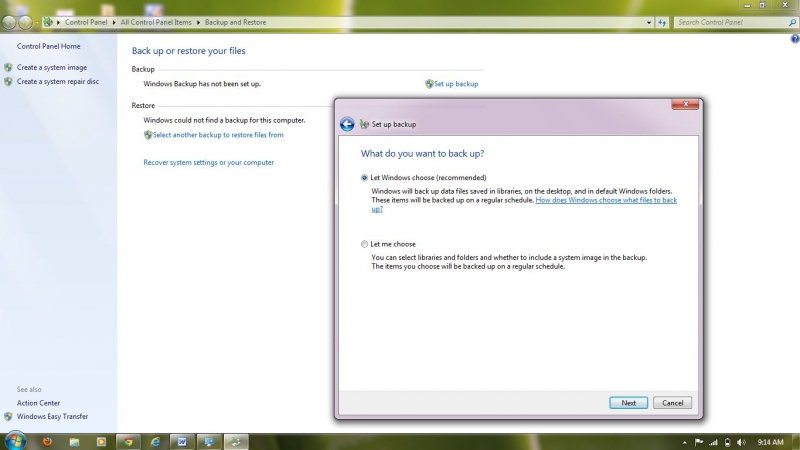Launch Firefox from the taskbar
The width and height of the screenshot is (800, 450).
pos(45,441)
